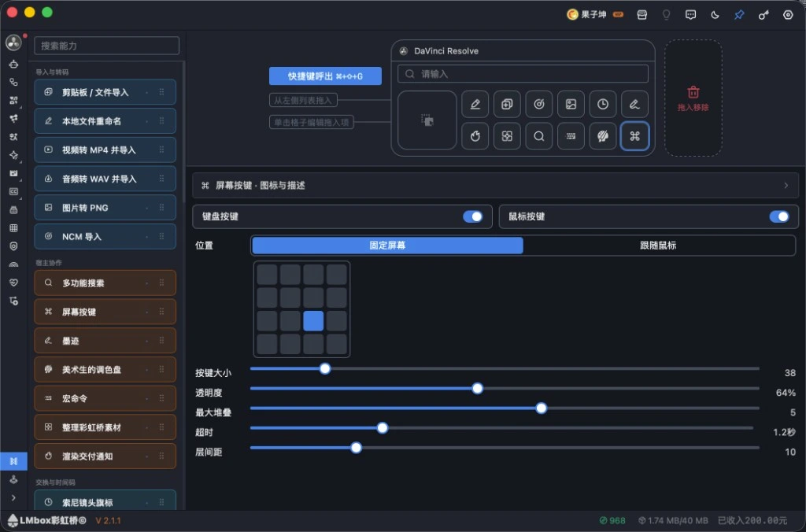Image resolution: width=806 pixels, height=532 pixels.
Task: Click the 剪贴板 / 文件导入 item
Action: 105,92
